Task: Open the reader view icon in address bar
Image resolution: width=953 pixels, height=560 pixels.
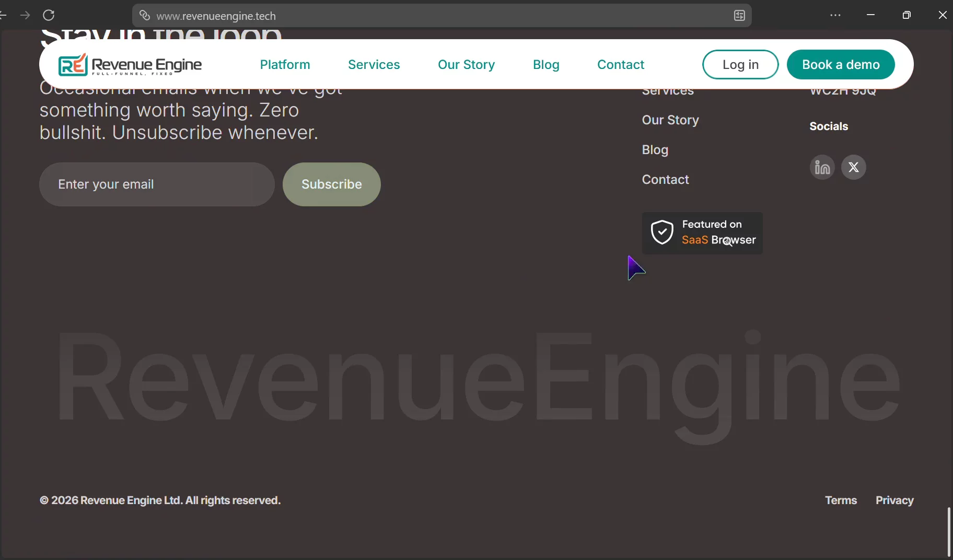Action: click(x=739, y=16)
